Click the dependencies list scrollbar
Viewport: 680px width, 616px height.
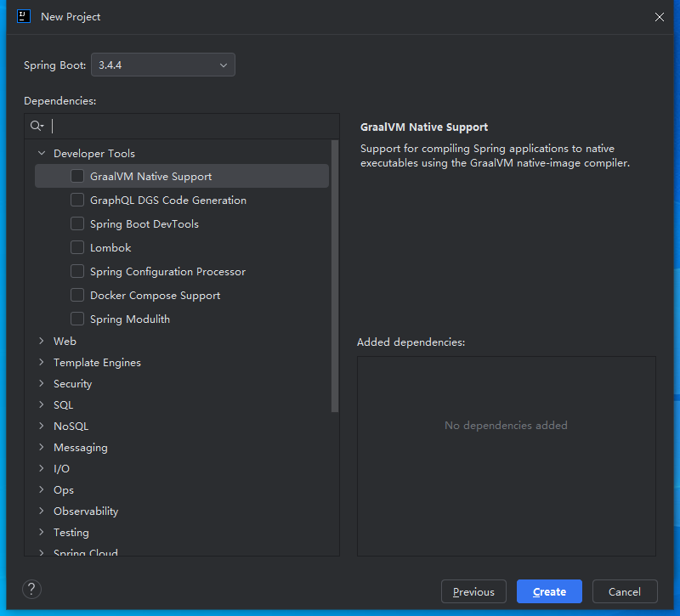click(x=335, y=275)
